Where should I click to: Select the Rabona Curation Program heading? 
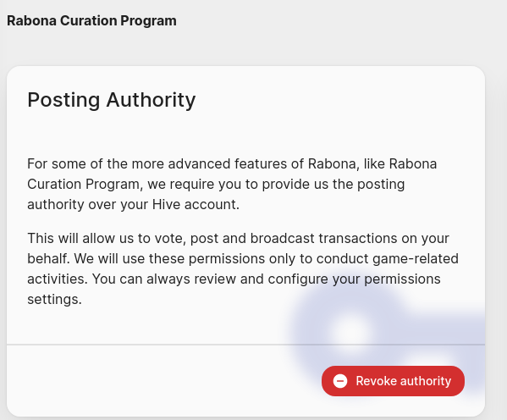91,20
